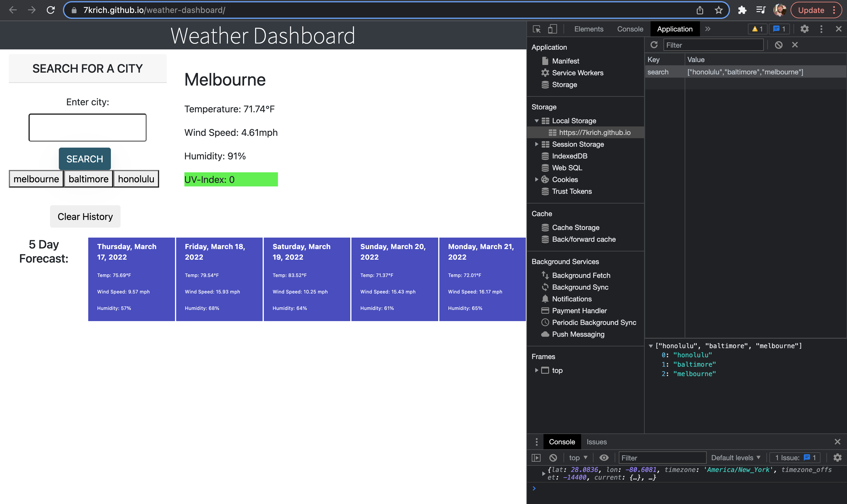Select the melbourne history button

[x=36, y=179]
